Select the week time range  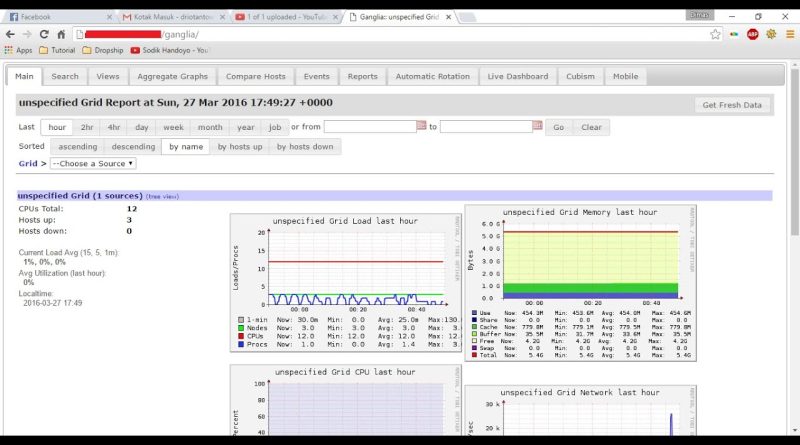pos(173,127)
